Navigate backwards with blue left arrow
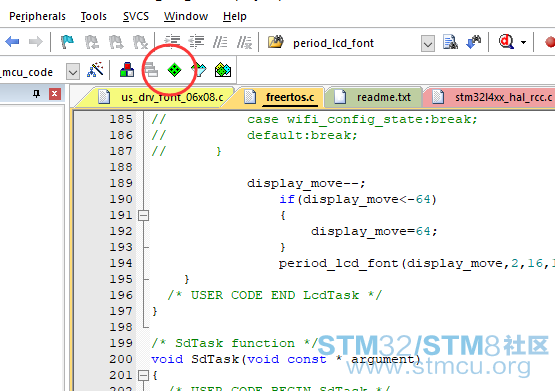 [12, 42]
